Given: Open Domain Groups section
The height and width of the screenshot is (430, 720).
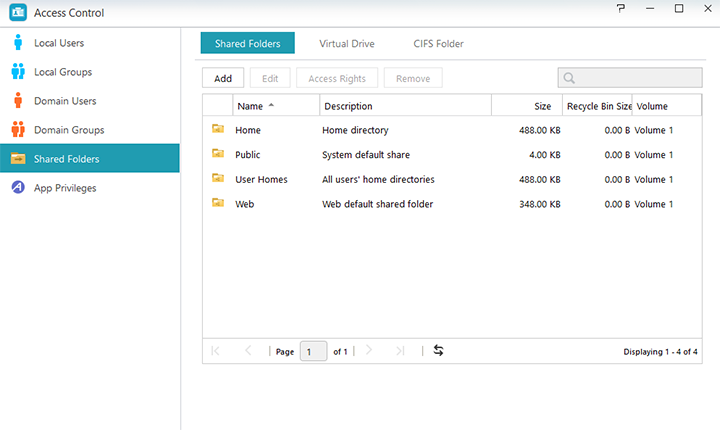Looking at the screenshot, I should tap(90, 130).
